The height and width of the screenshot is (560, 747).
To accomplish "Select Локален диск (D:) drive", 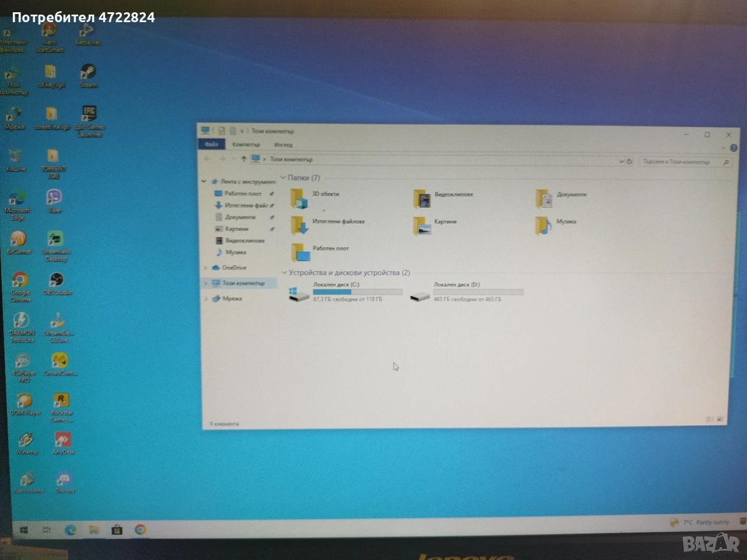I will point(467,292).
